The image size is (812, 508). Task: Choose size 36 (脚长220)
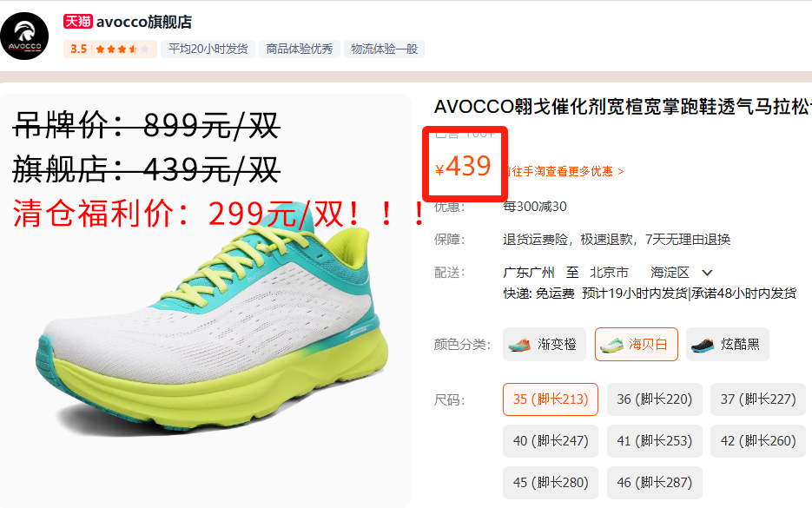coord(655,399)
